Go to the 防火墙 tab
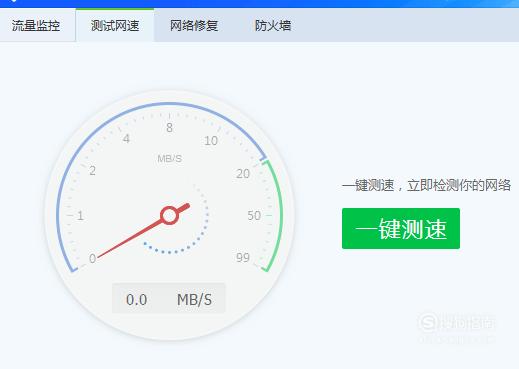The image size is (519, 369). (x=273, y=25)
